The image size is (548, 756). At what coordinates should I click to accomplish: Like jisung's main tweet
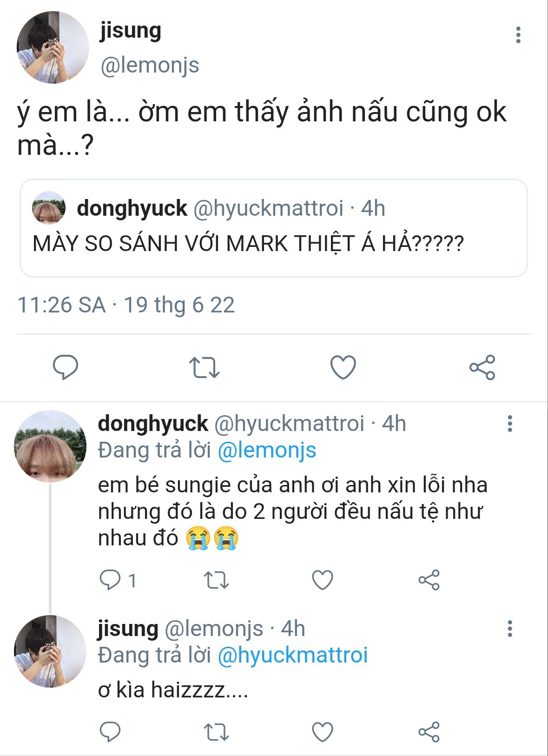pyautogui.click(x=343, y=367)
